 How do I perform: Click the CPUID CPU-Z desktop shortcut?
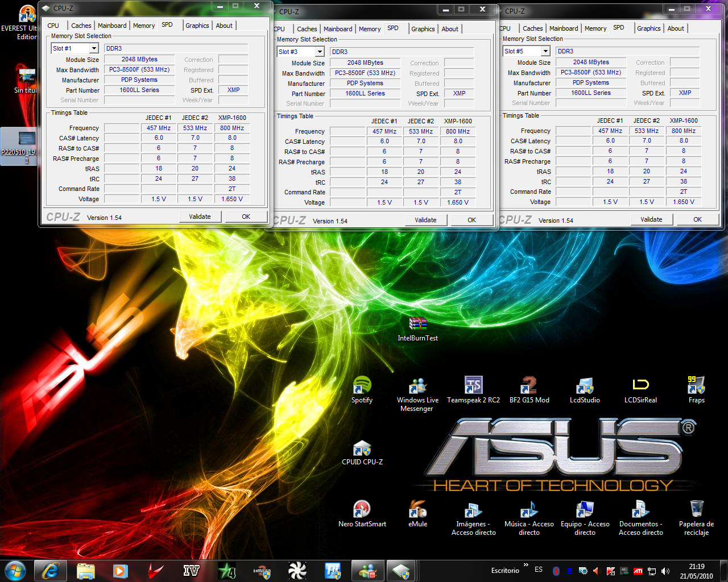click(x=362, y=449)
